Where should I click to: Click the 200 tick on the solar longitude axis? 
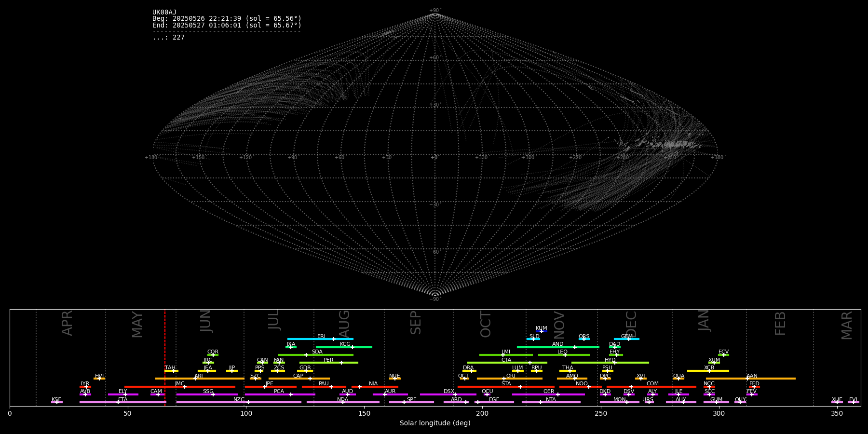pyautogui.click(x=482, y=413)
